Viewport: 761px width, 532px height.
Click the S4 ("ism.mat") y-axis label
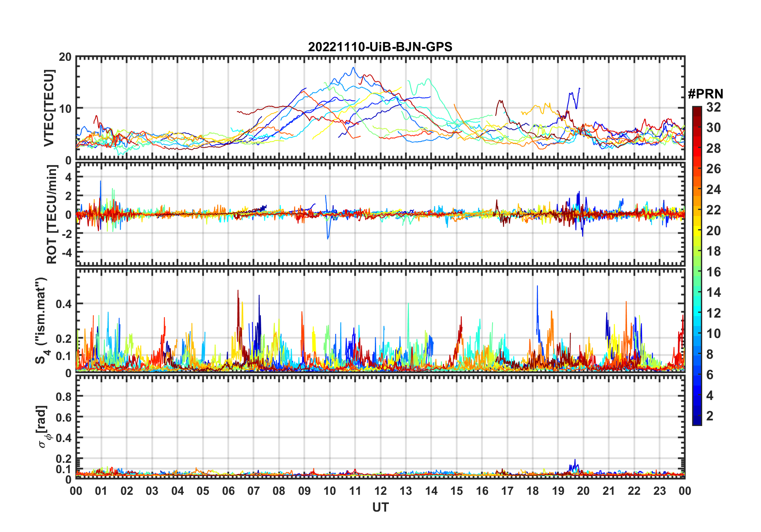(41, 321)
